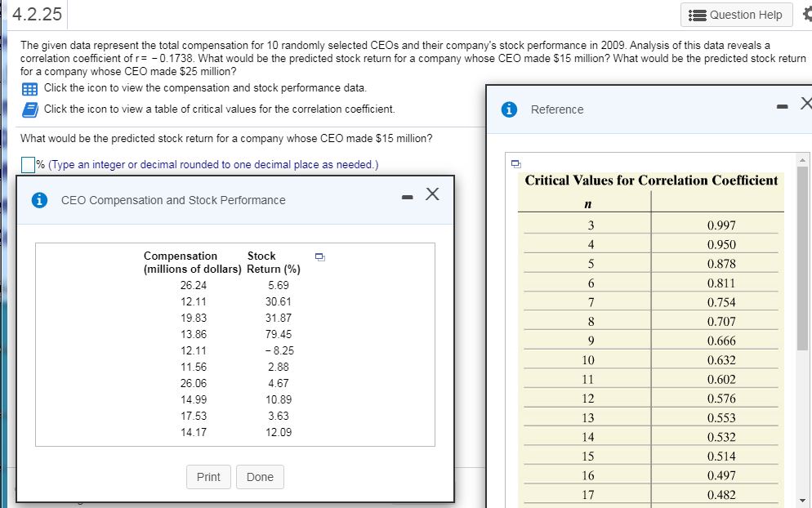Select the compensation value 19.83

click(194, 318)
